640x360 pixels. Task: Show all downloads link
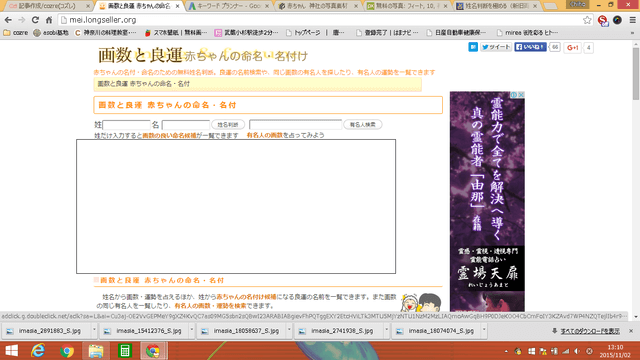click(590, 331)
